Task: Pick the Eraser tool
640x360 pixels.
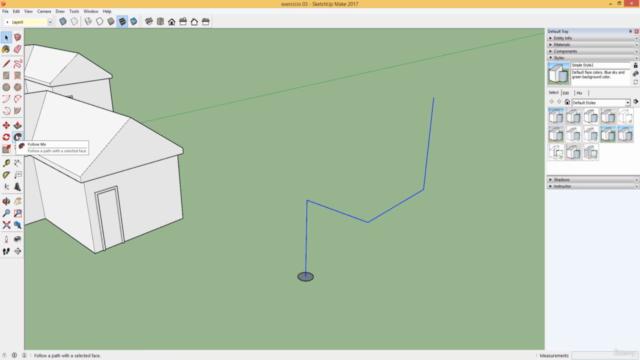Action: 18,49
